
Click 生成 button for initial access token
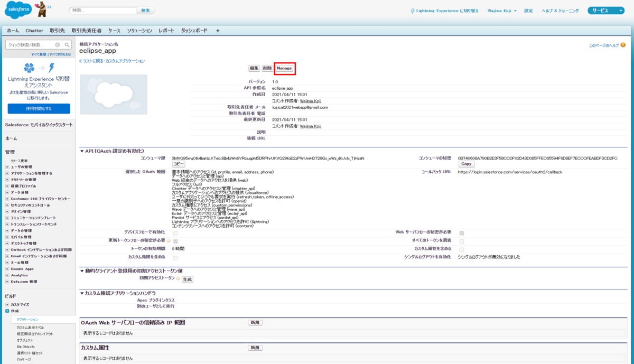pyautogui.click(x=188, y=279)
